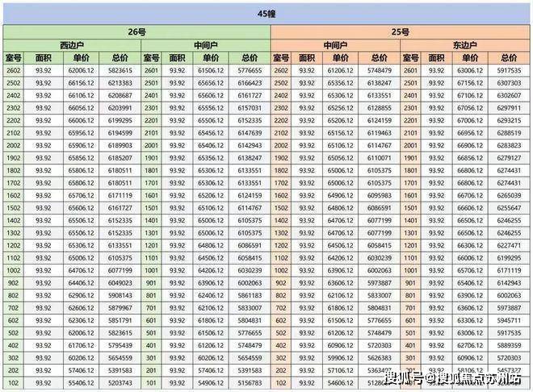Select total price cell 6307303
This screenshot has height=392, width=533.
(509, 83)
